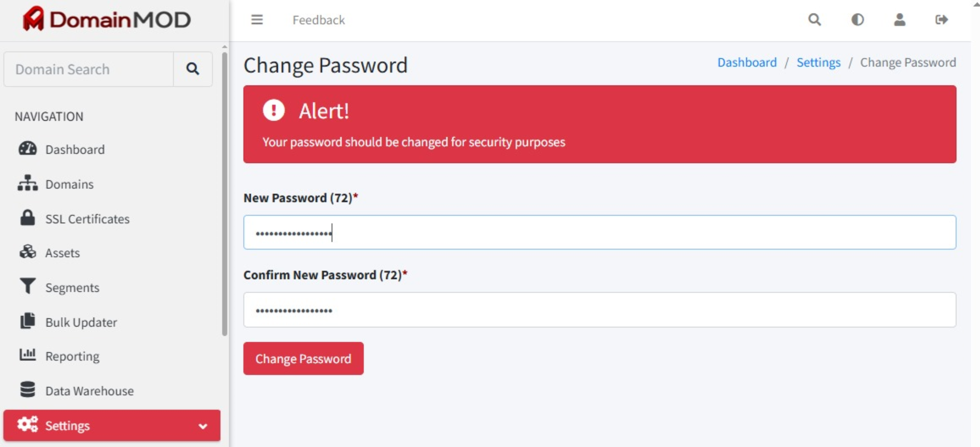Screen dimensions: 980x447
Task: Open the top bar search icon
Action: (x=815, y=20)
